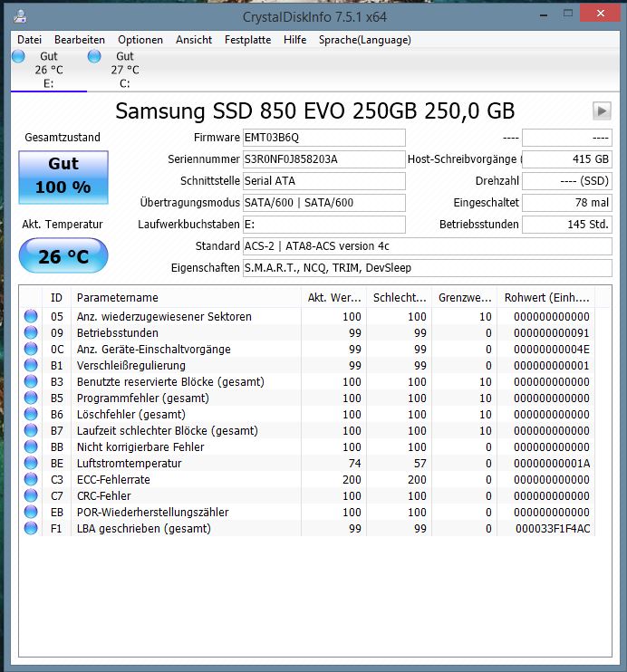Select 'Anz. Geräte-Einschaltvorgänge' row text
Screen dimensions: 627x672
pos(154,350)
